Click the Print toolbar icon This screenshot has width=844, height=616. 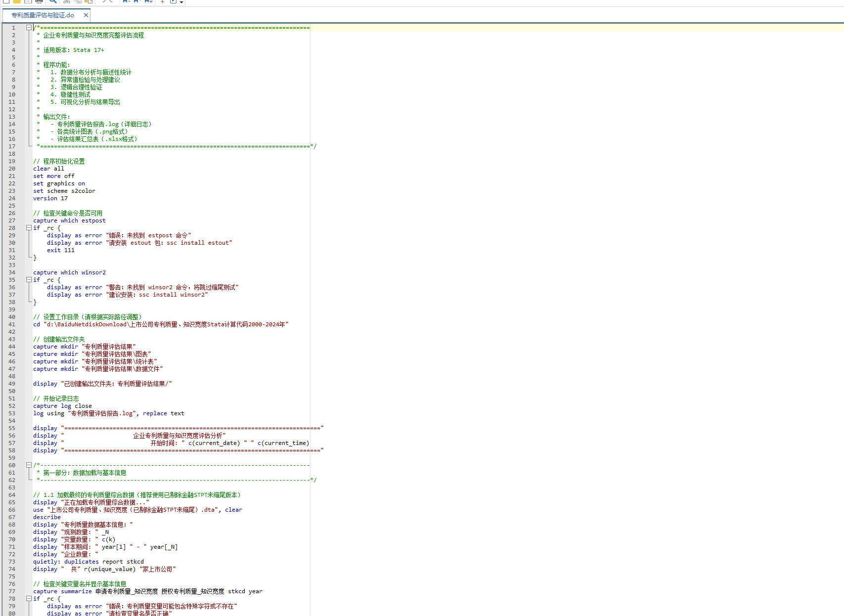[39, 1]
